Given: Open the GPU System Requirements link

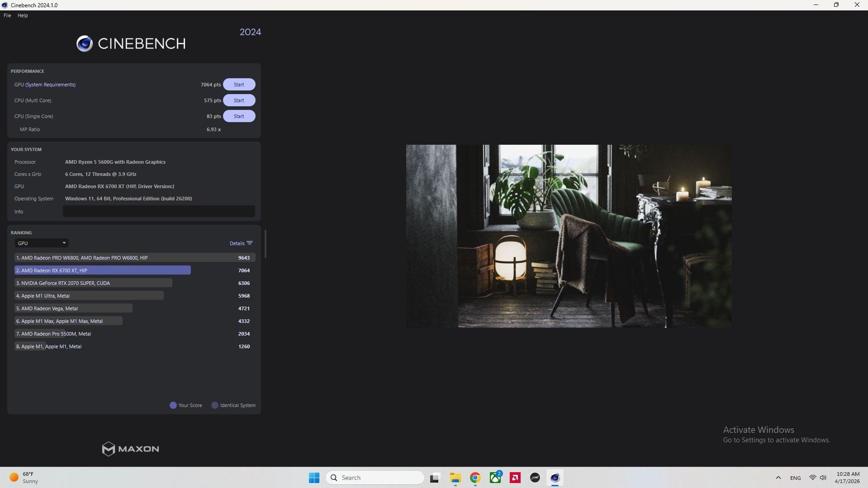Looking at the screenshot, I should click(50, 85).
